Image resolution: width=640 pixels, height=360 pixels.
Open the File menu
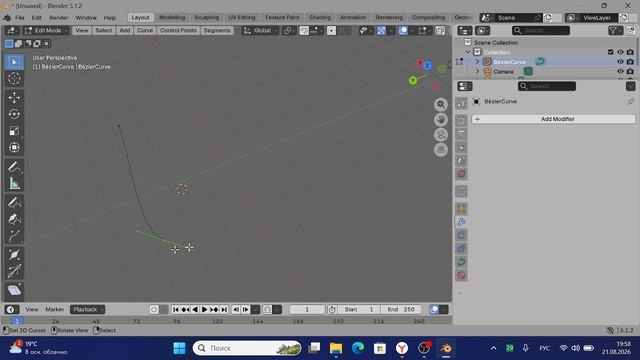20,18
